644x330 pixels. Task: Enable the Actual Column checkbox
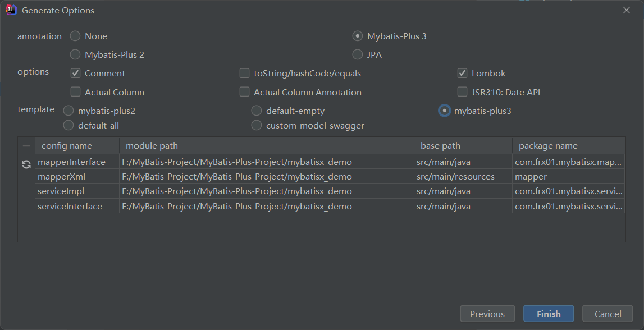pos(76,92)
